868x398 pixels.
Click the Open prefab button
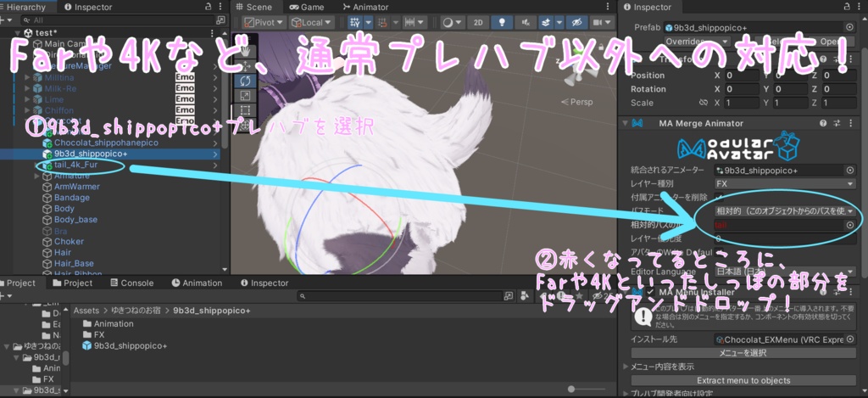831,42
